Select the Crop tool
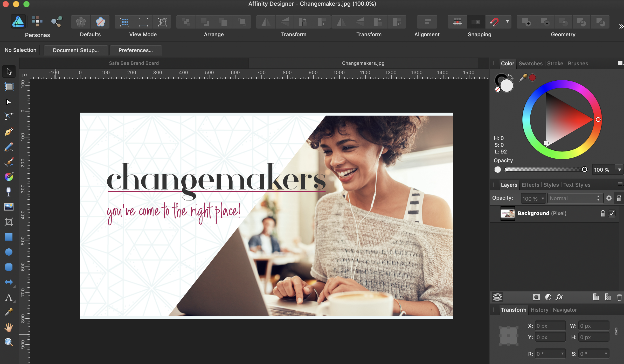 9,222
